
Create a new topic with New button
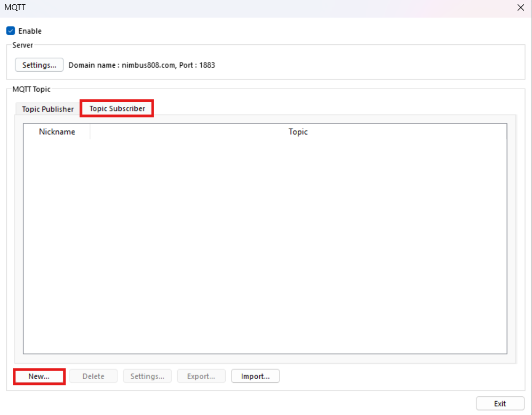[38, 376]
